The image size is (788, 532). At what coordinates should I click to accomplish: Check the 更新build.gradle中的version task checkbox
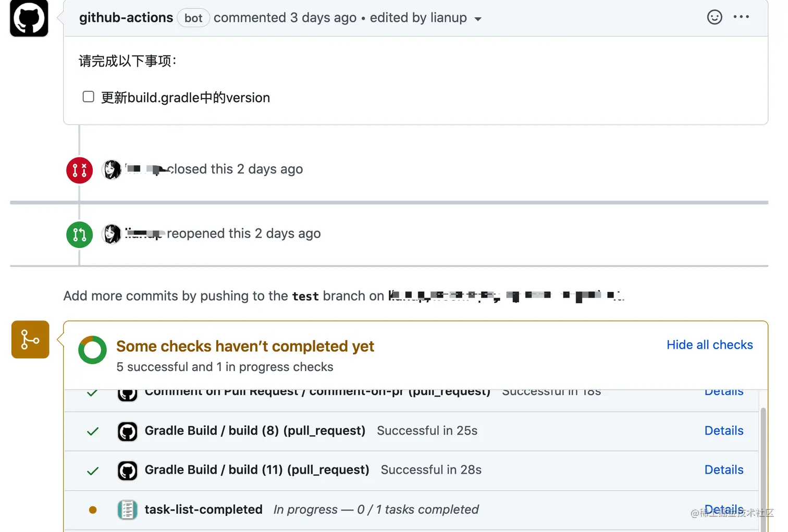(x=88, y=96)
